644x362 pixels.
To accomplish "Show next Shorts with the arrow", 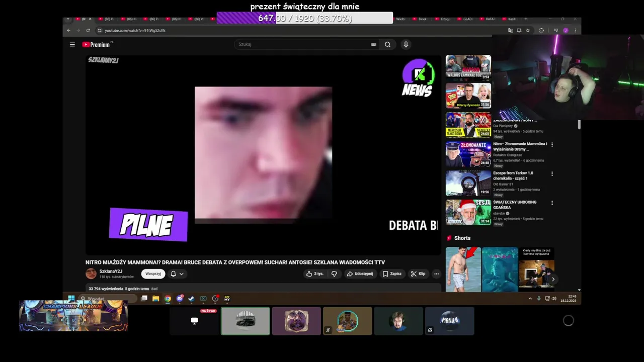I will coord(553,279).
